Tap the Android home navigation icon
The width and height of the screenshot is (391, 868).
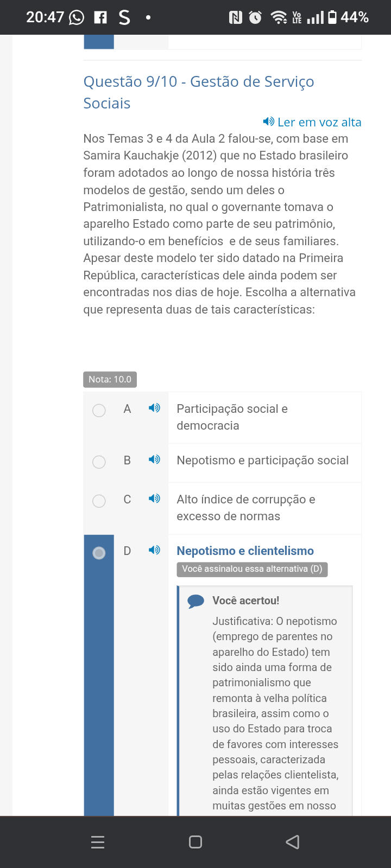click(195, 842)
